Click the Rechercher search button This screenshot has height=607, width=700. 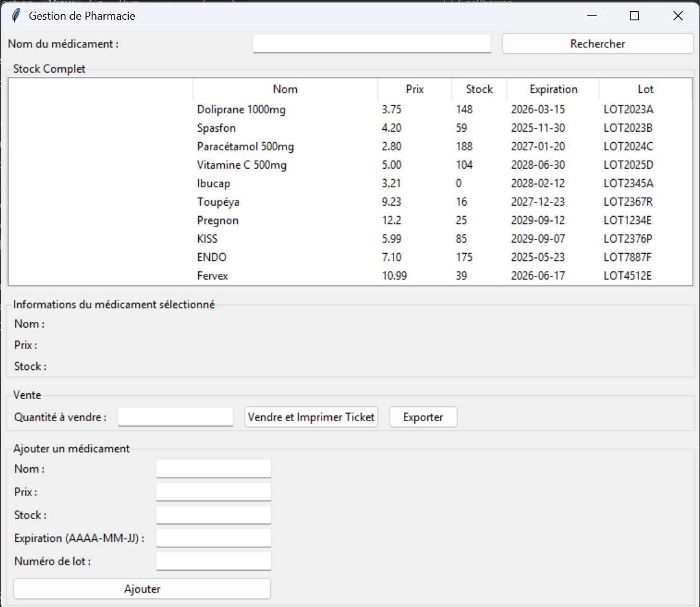[x=597, y=44]
